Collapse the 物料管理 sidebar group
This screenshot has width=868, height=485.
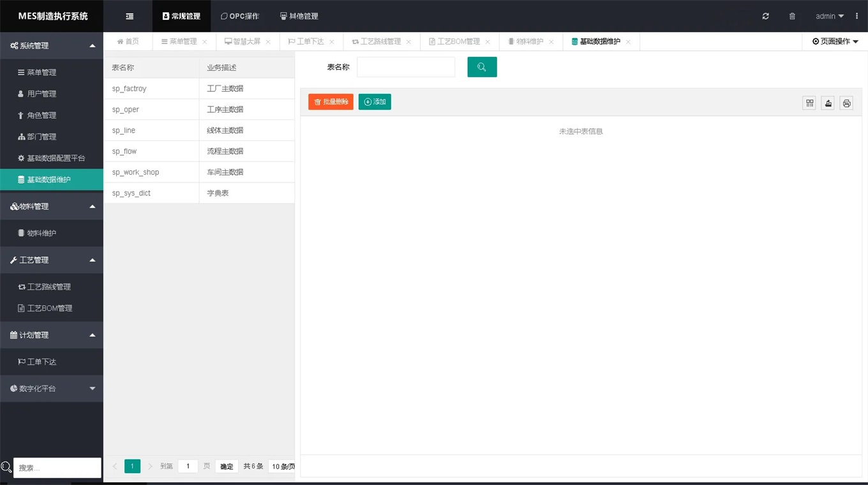(52, 206)
